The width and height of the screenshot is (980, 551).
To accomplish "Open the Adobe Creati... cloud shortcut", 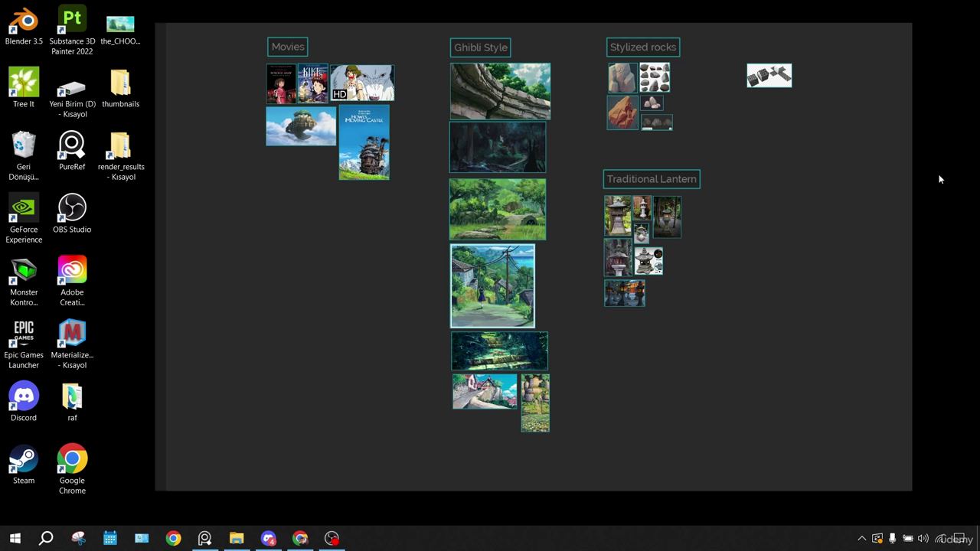I will point(72,282).
